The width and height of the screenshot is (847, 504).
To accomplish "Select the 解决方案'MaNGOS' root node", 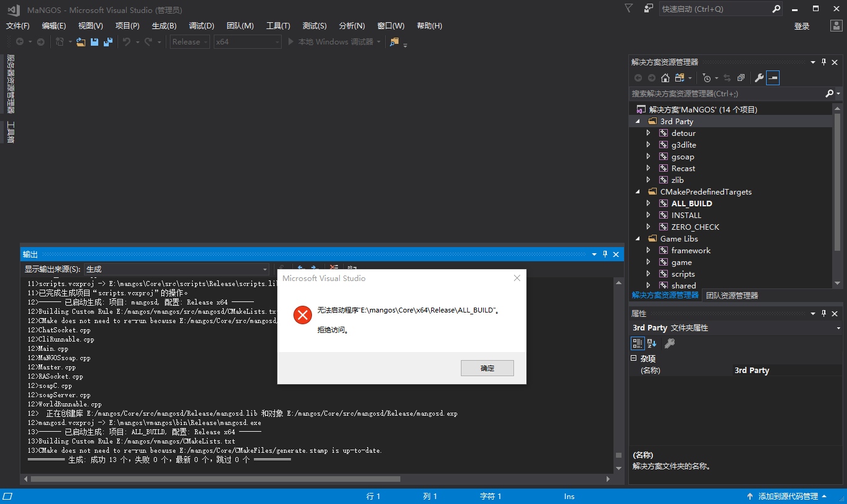I will tap(703, 109).
